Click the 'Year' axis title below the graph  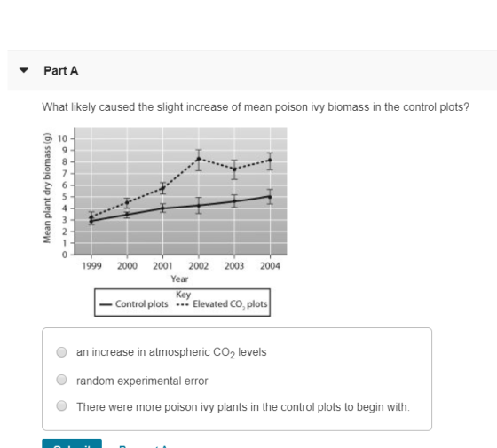[x=179, y=279]
